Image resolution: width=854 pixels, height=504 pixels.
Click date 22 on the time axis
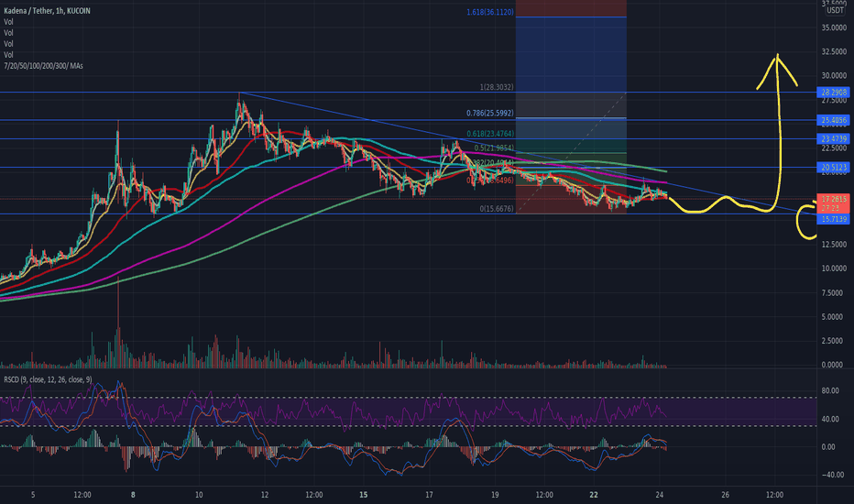[594, 495]
